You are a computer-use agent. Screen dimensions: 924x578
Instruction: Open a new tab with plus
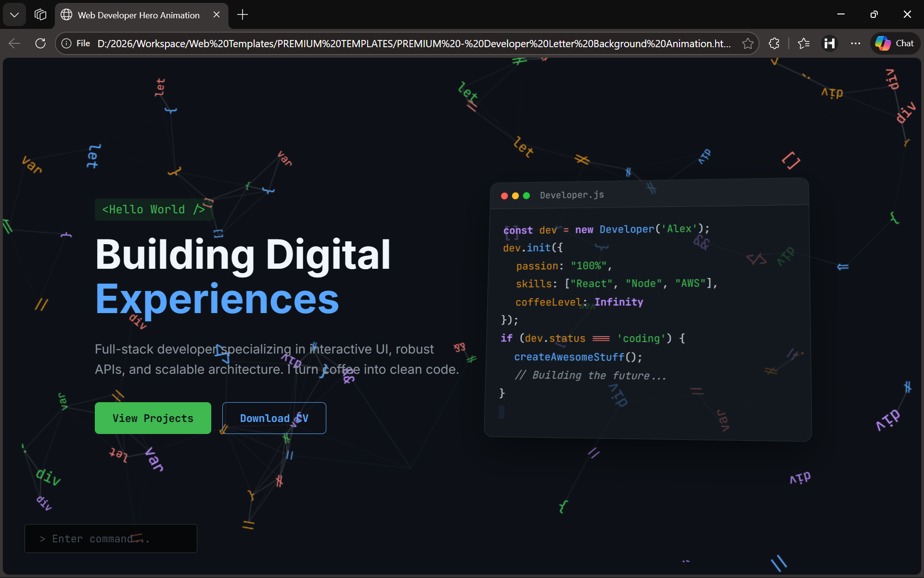pos(243,14)
